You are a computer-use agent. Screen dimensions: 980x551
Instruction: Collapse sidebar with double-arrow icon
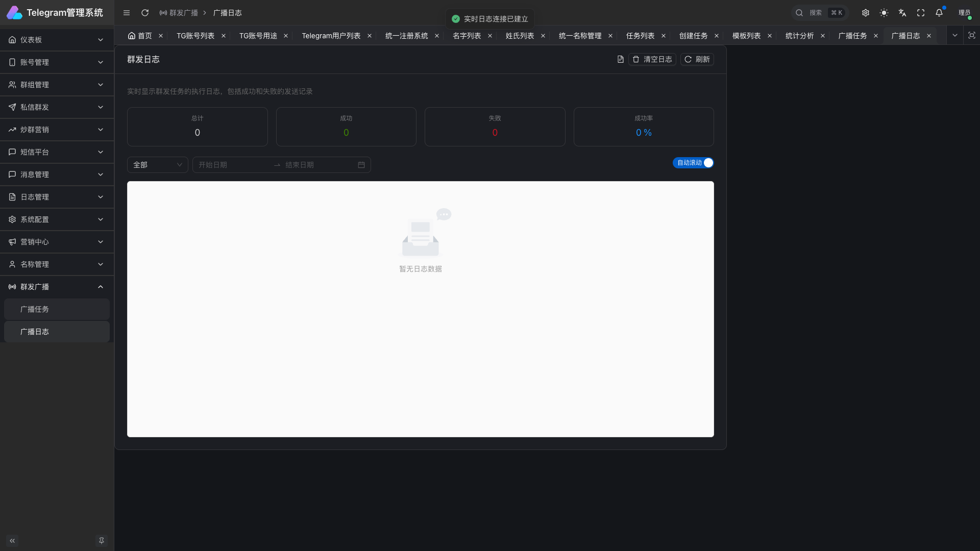(x=12, y=540)
